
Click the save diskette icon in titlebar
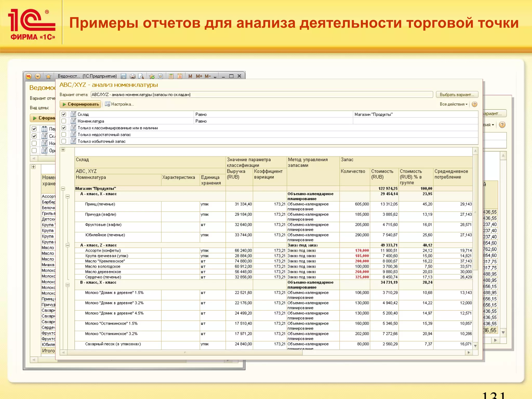(x=124, y=76)
